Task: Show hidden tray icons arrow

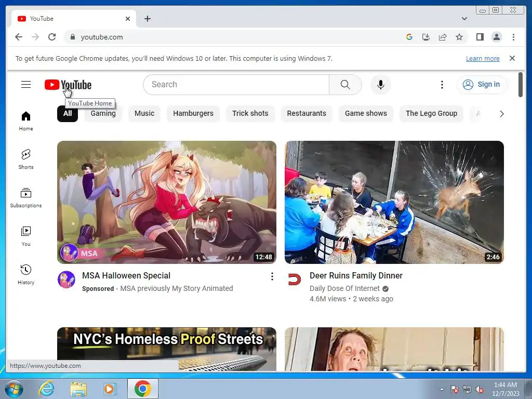Action: pos(442,389)
